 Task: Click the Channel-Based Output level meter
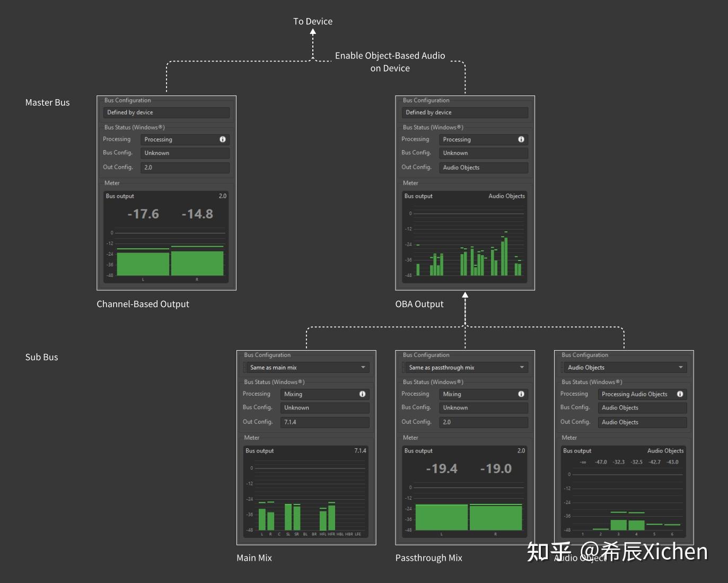coord(166,238)
